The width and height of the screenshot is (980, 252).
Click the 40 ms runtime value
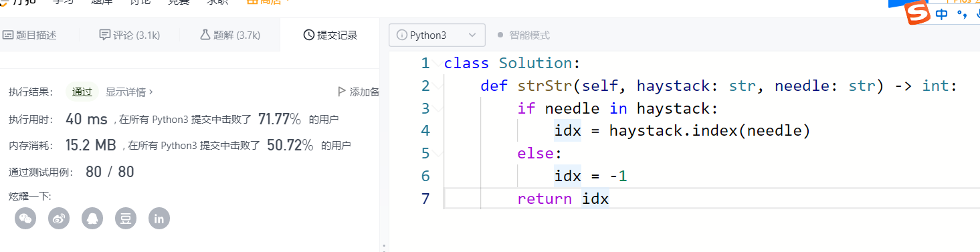click(86, 119)
